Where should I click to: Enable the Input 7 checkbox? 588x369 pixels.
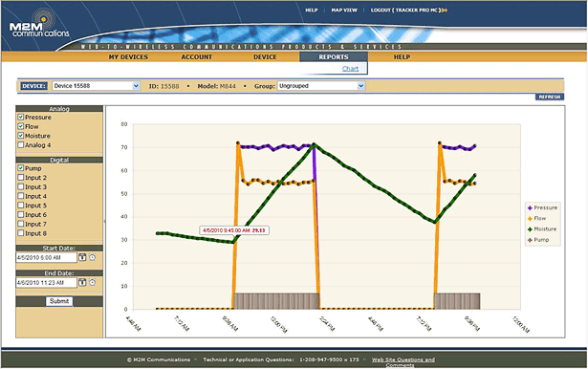[x=21, y=224]
